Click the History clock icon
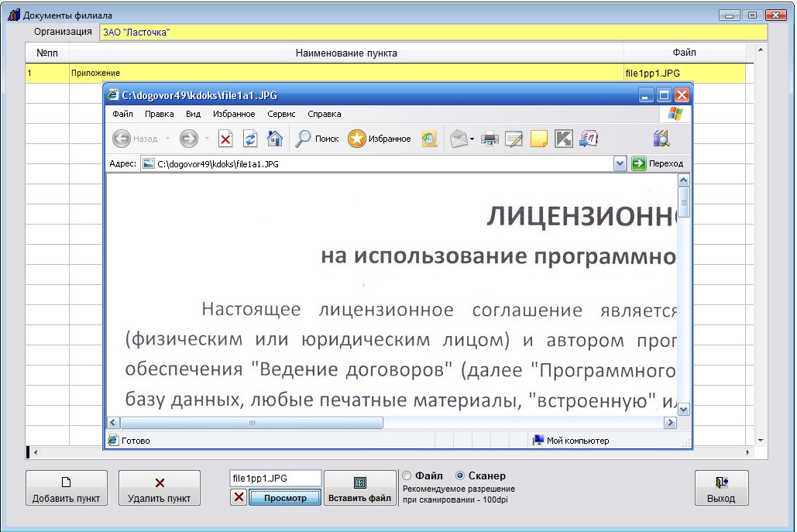797x532 pixels. [429, 139]
